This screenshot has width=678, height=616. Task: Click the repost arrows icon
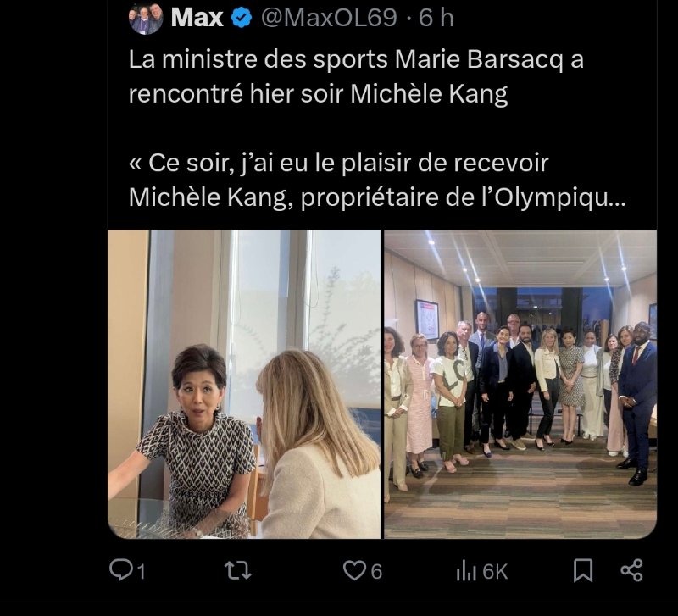pos(237,571)
